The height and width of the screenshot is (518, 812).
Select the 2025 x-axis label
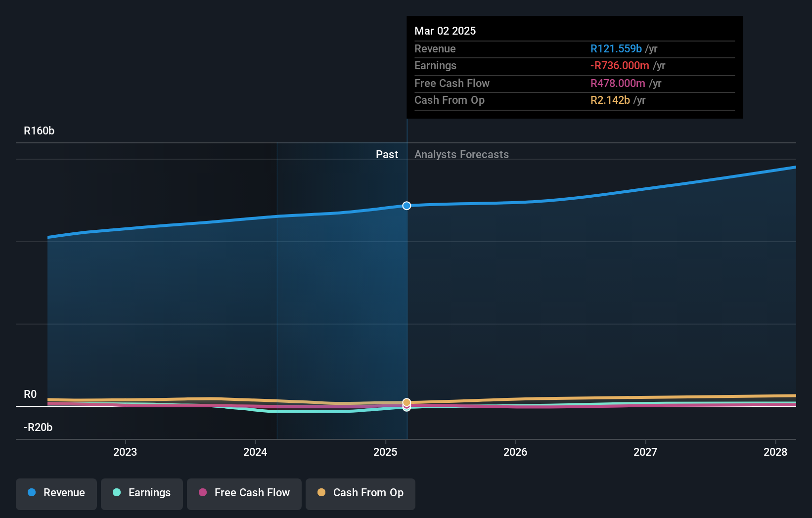[x=385, y=452]
